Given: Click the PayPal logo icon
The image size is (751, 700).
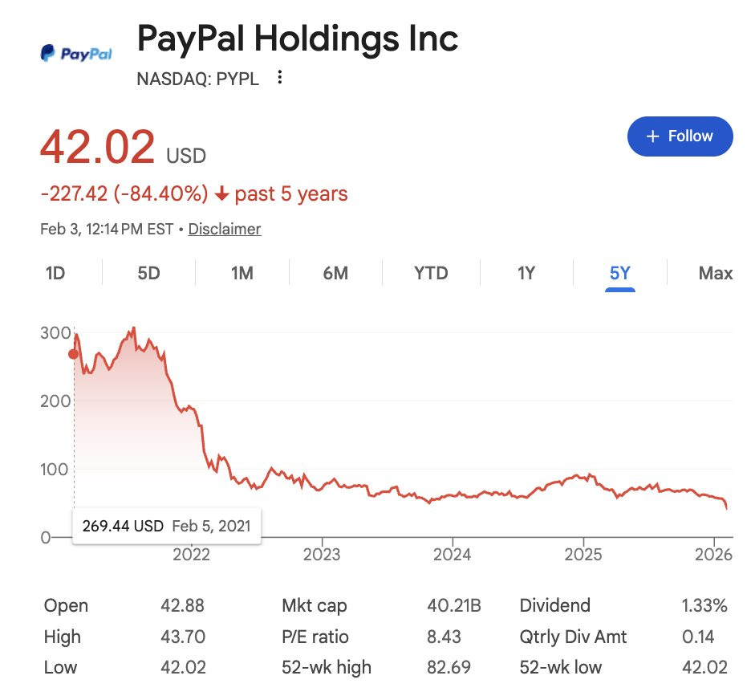Looking at the screenshot, I should coord(76,54).
